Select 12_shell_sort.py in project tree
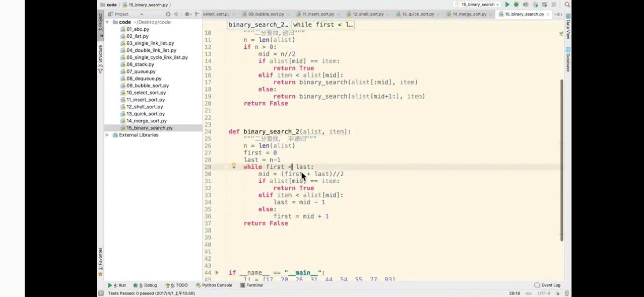Image resolution: width=644 pixels, height=297 pixels. click(x=145, y=107)
